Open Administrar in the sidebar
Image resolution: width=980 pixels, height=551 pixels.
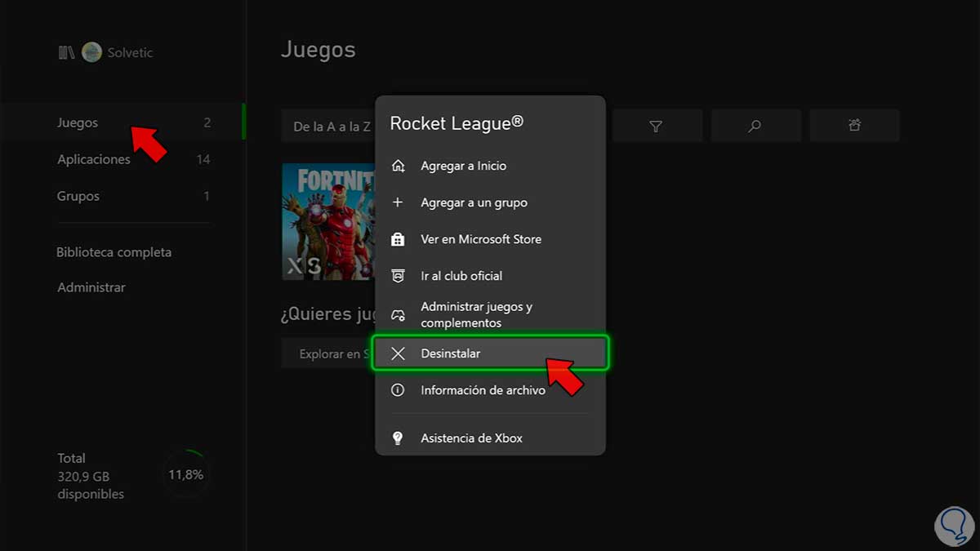[91, 287]
